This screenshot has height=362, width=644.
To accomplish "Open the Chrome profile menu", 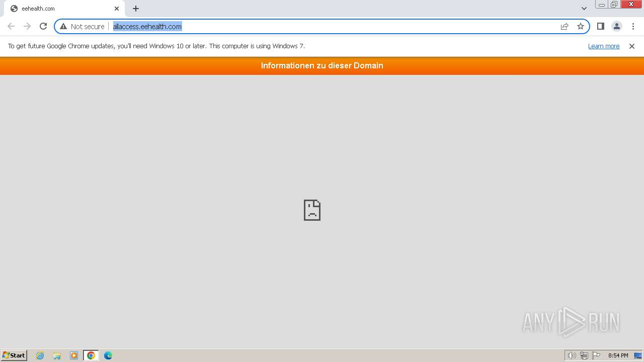I will (x=617, y=26).
